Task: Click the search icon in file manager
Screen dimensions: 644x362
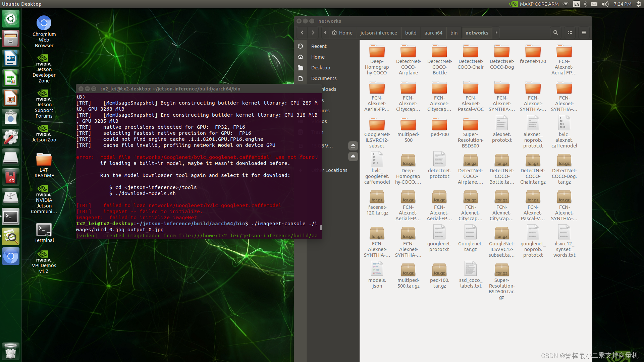Action: coord(555,33)
